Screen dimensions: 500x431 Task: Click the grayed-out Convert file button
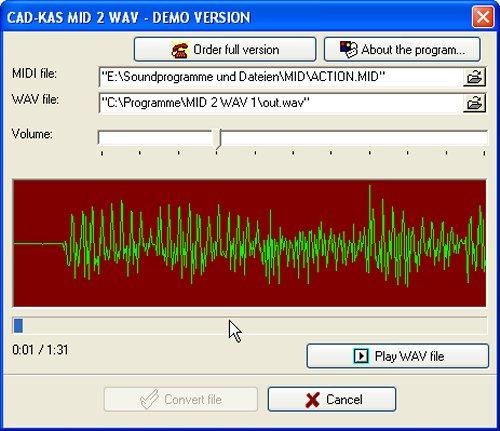point(181,399)
